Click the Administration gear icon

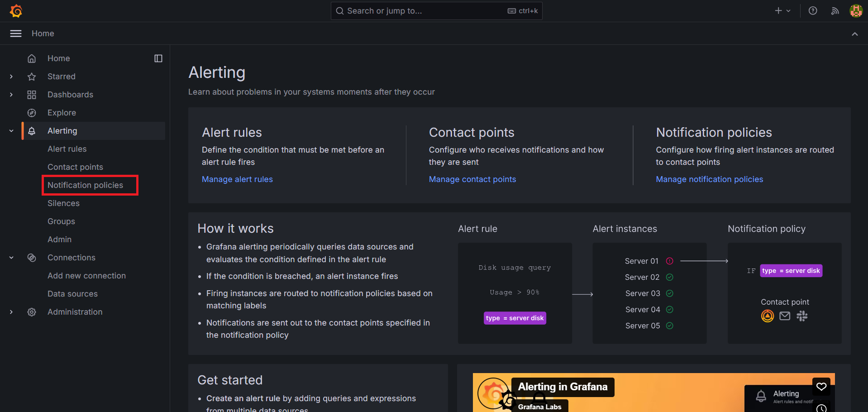pos(32,312)
